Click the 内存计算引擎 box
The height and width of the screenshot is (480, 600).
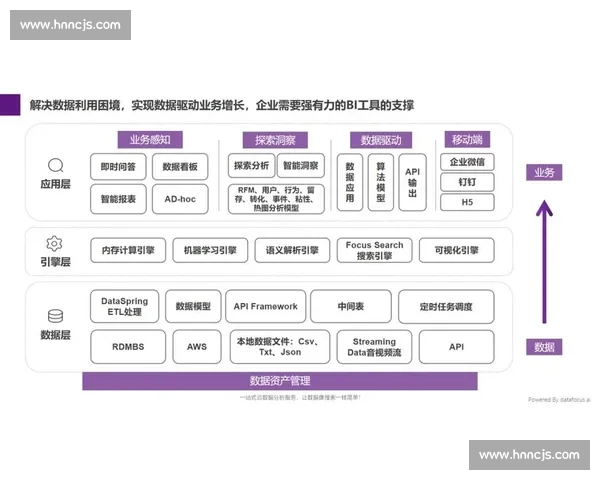click(x=128, y=250)
